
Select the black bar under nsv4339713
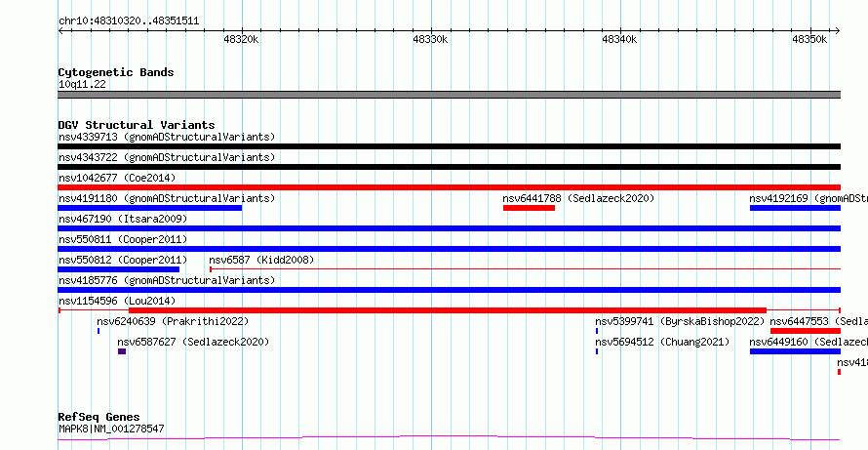click(449, 146)
